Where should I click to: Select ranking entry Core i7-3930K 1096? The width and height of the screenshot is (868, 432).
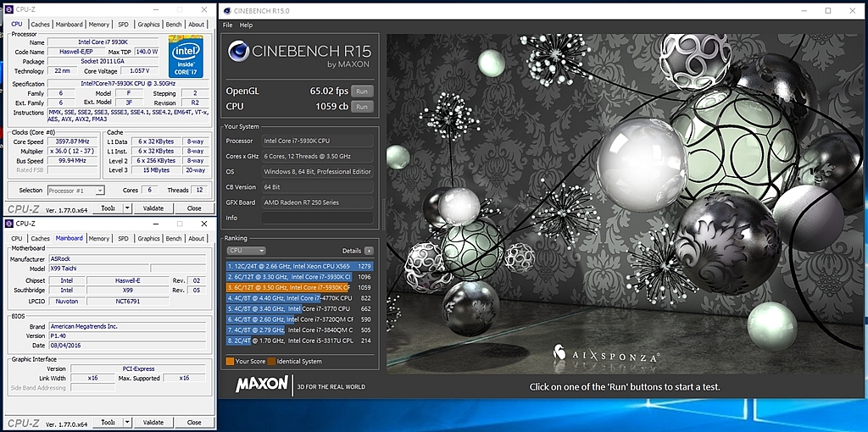(299, 277)
